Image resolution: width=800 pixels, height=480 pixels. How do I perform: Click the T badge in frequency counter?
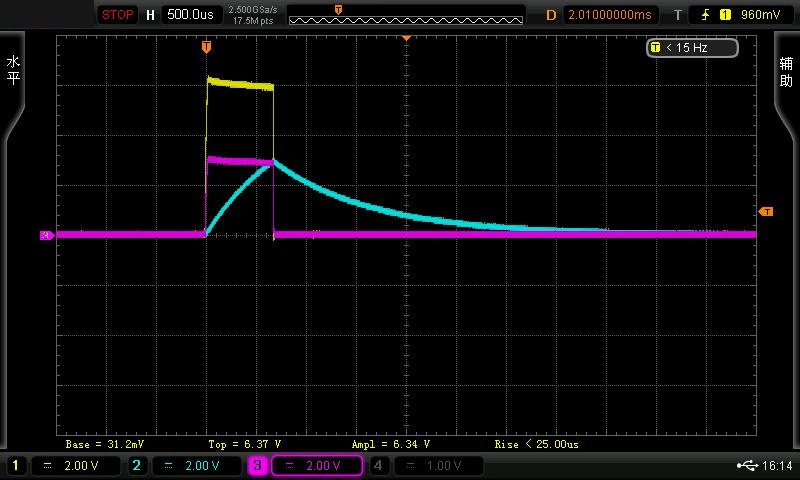click(x=656, y=47)
